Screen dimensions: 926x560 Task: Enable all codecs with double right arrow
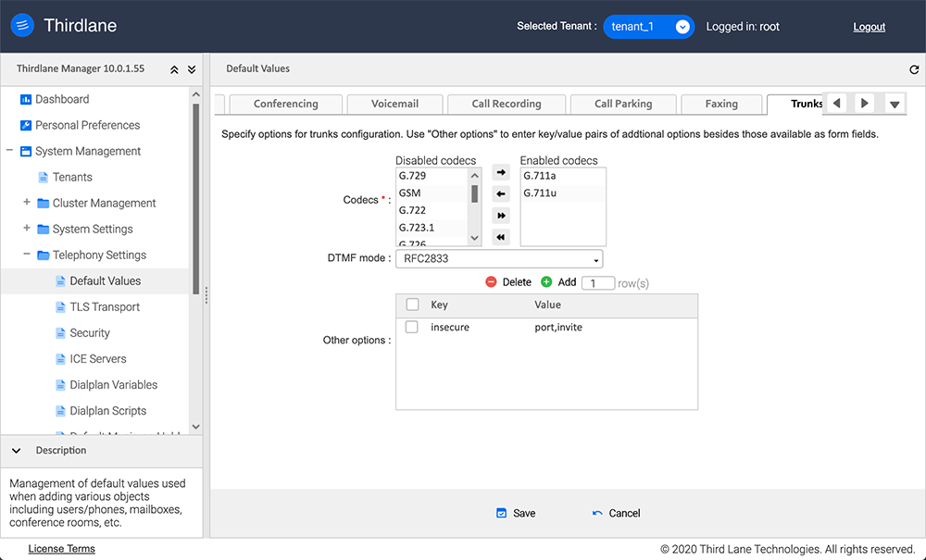click(x=501, y=216)
